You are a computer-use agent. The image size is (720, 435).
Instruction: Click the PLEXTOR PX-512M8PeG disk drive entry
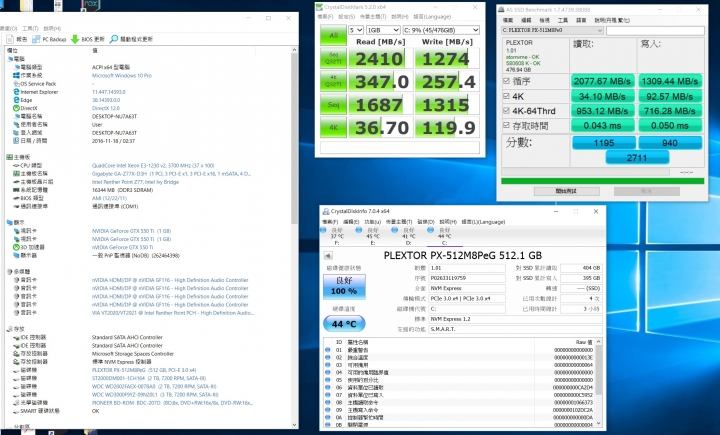pos(144,370)
